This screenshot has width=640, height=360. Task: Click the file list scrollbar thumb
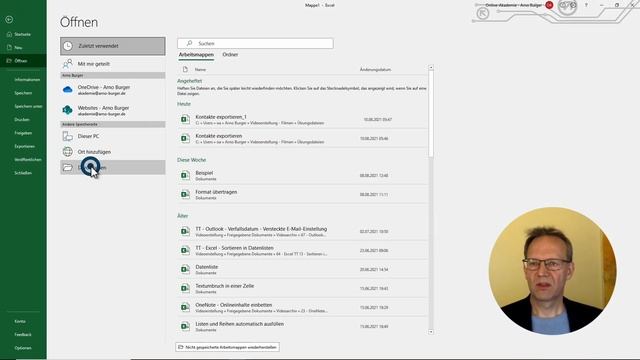coord(431,113)
